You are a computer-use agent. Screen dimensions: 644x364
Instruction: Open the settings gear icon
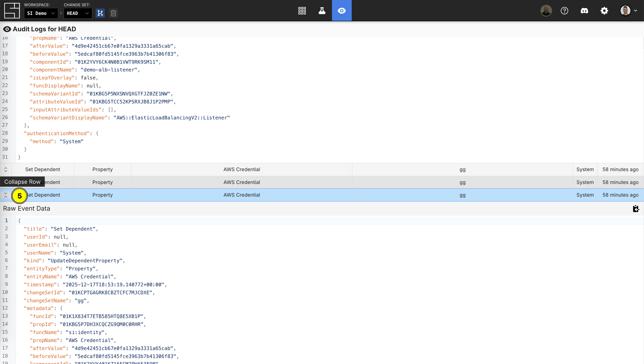pyautogui.click(x=604, y=11)
